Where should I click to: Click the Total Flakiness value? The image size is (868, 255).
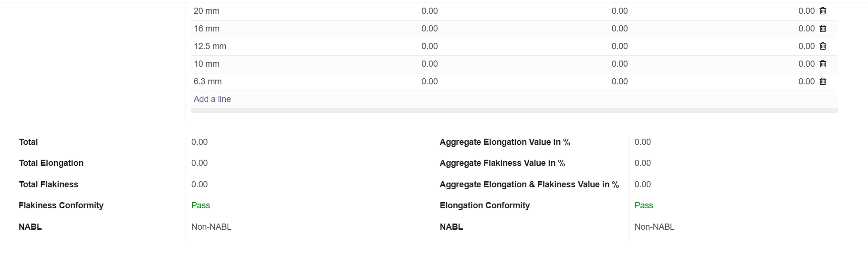click(x=199, y=184)
